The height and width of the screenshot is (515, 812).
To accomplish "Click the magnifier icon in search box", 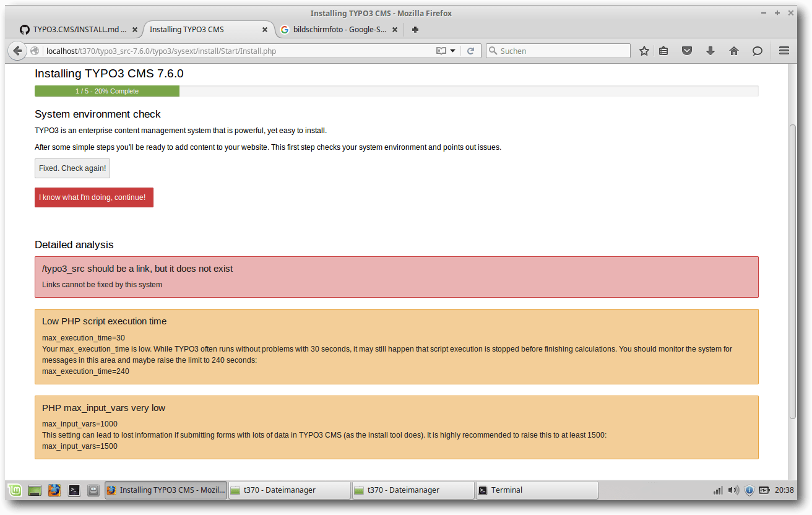I will click(493, 51).
